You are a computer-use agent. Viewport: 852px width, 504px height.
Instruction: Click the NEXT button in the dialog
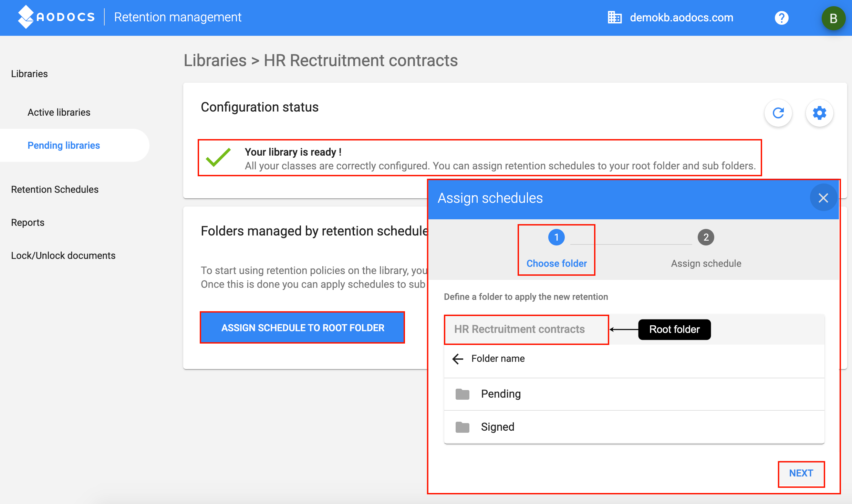point(801,473)
